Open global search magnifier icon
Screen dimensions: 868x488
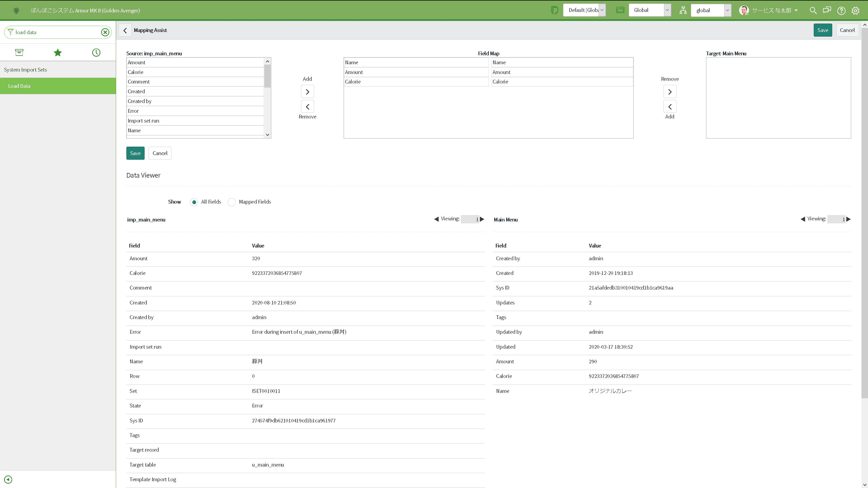coord(813,11)
